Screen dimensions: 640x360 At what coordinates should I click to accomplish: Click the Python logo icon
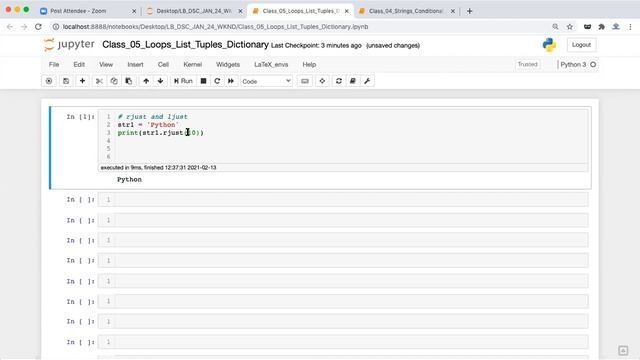coord(549,45)
